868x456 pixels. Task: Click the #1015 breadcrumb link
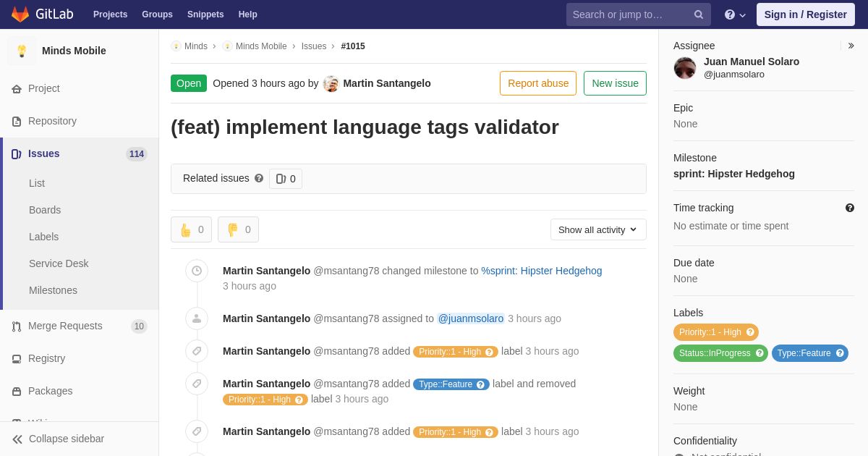[353, 46]
